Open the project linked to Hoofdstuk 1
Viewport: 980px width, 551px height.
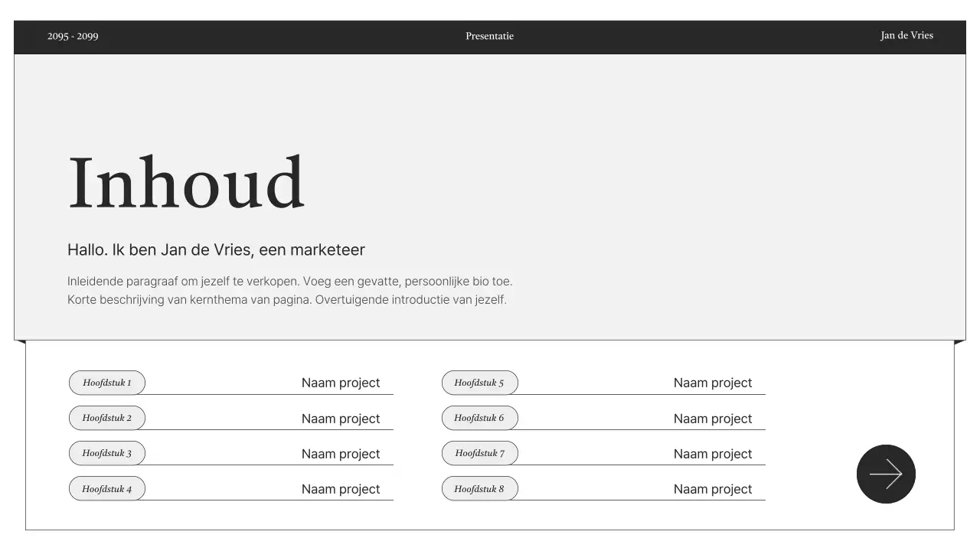tap(341, 383)
